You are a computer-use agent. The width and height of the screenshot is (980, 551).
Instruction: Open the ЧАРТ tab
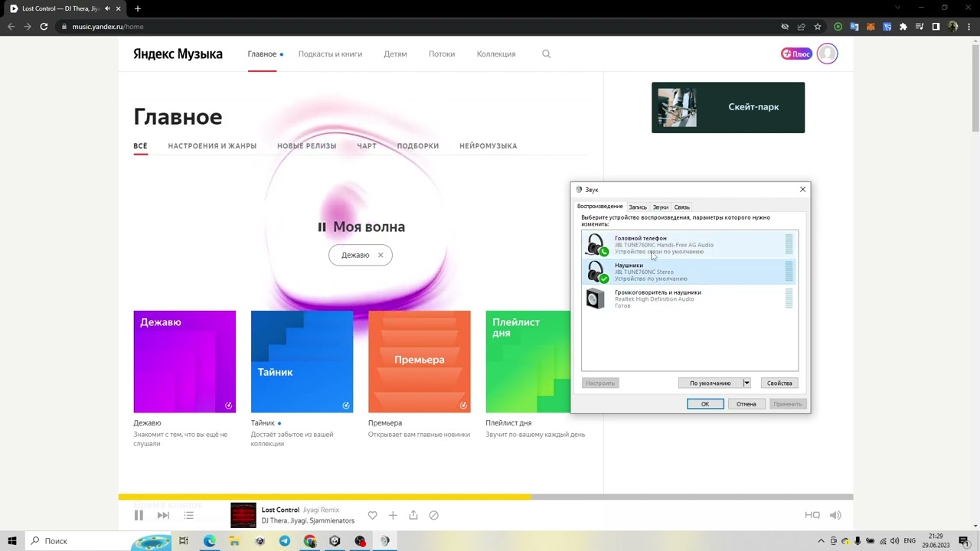[x=367, y=146]
